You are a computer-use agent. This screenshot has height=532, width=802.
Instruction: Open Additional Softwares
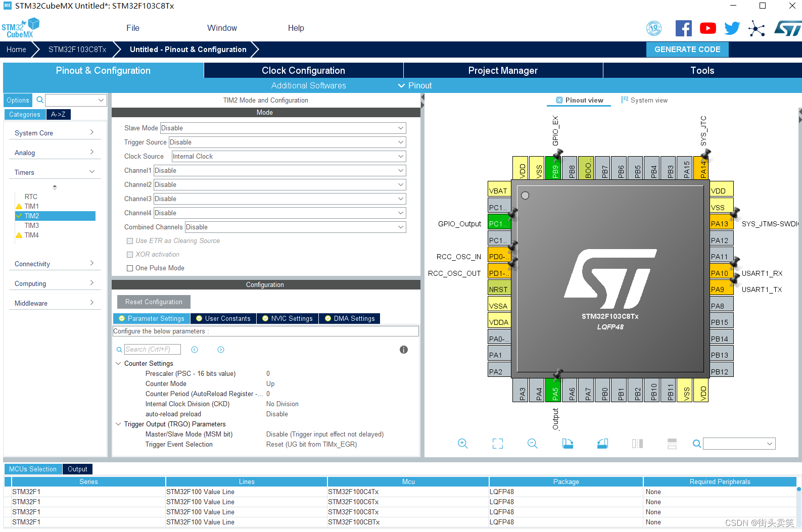308,85
